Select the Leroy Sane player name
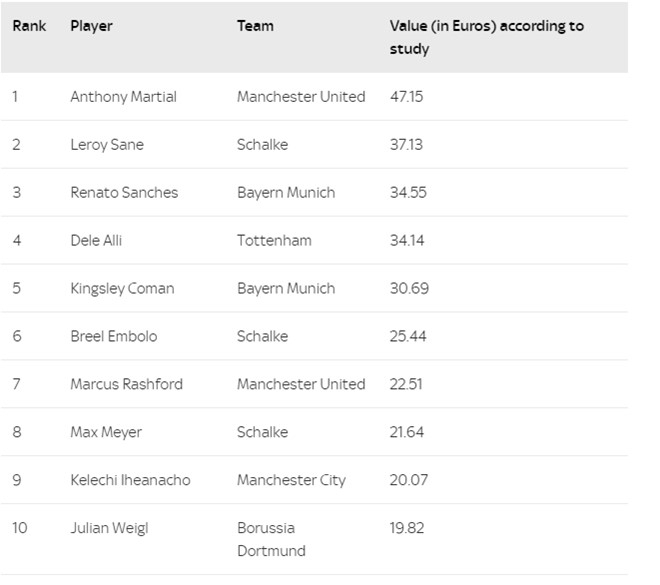The image size is (660, 585). coord(107,145)
